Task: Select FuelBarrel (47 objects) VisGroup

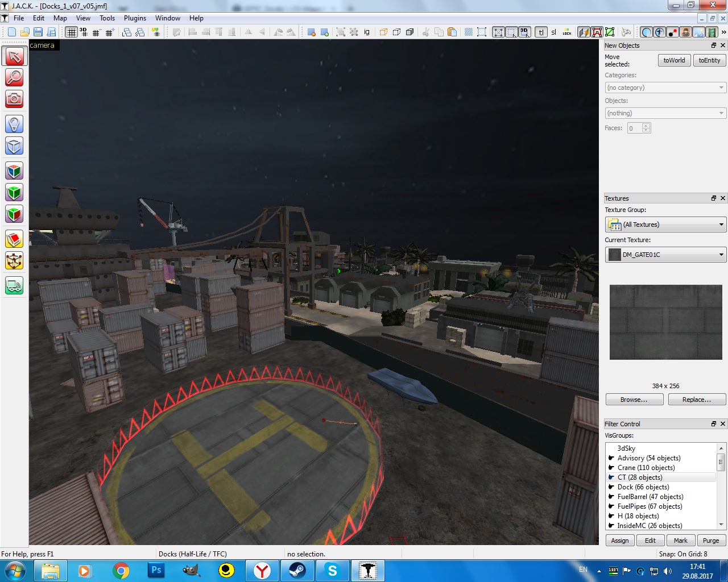Action: click(x=650, y=497)
